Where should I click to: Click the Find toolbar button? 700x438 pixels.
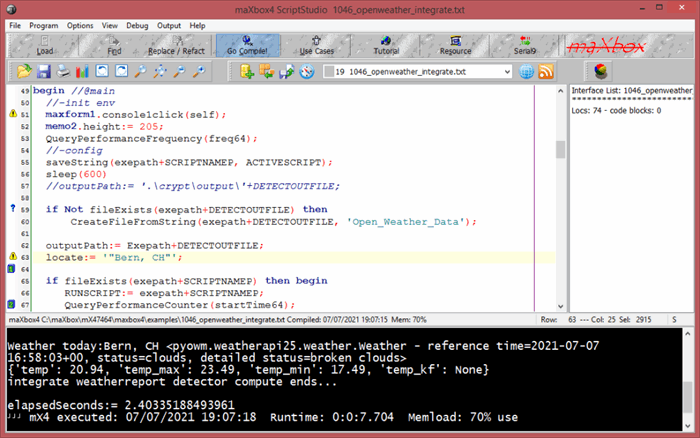pyautogui.click(x=114, y=46)
